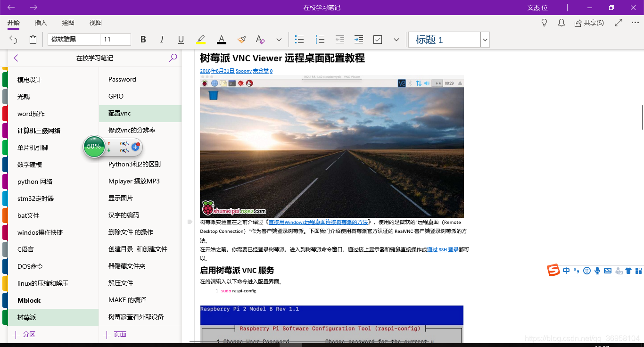Open the notifications bell
This screenshot has height=347, width=644.
[x=561, y=23]
